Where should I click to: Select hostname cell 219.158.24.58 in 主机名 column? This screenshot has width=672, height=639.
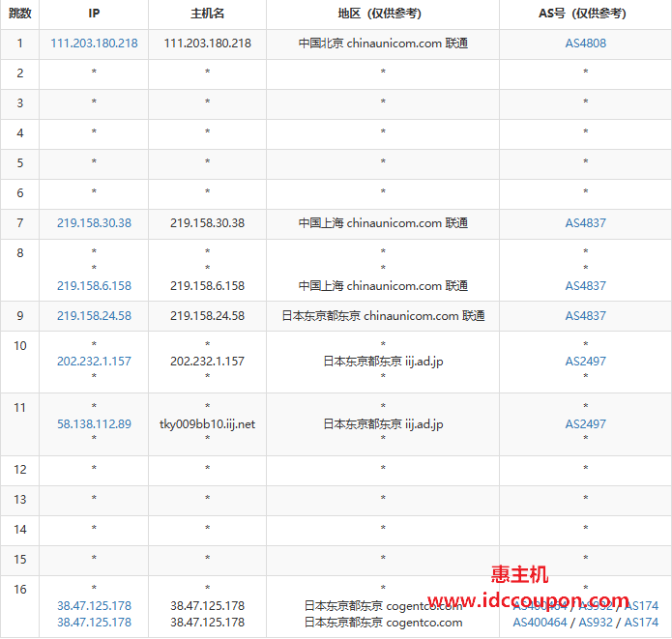point(207,316)
